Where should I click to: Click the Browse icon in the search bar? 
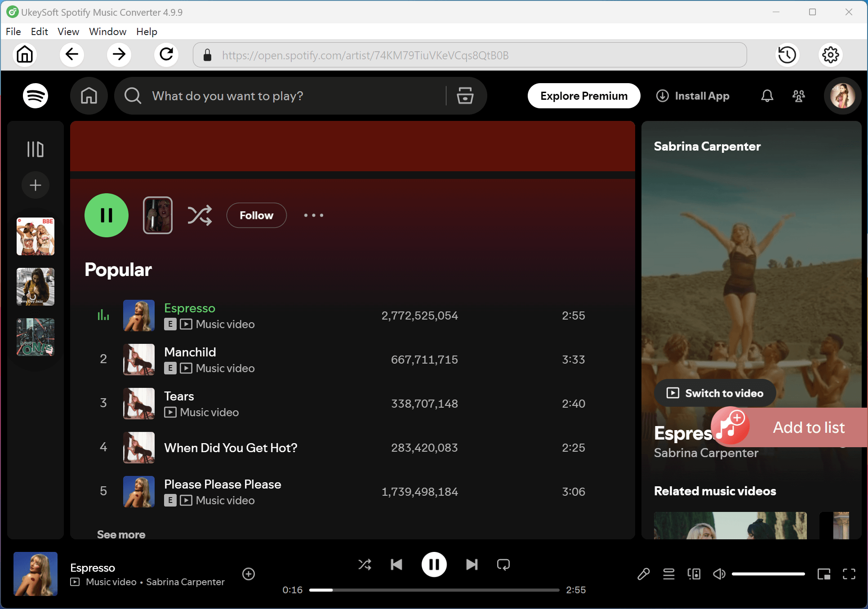pos(465,96)
